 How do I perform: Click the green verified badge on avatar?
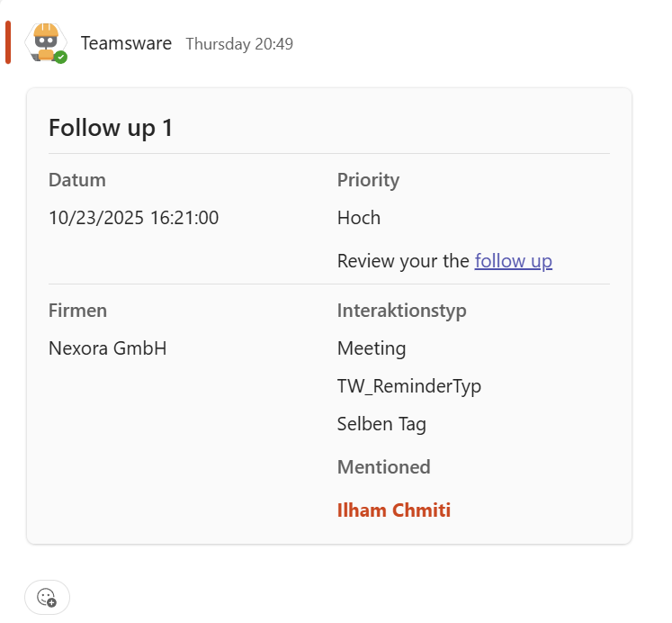[x=60, y=58]
